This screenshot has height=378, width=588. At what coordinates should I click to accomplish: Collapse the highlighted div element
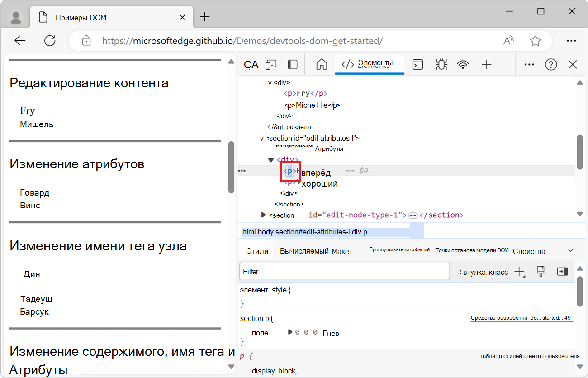point(271,160)
